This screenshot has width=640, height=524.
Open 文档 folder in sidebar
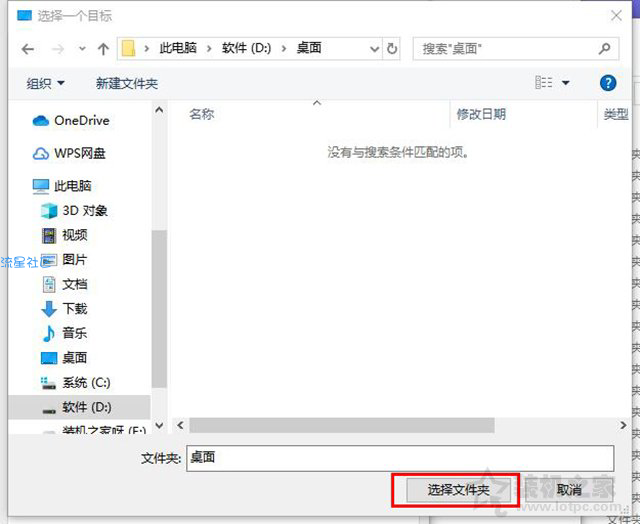[x=64, y=284]
